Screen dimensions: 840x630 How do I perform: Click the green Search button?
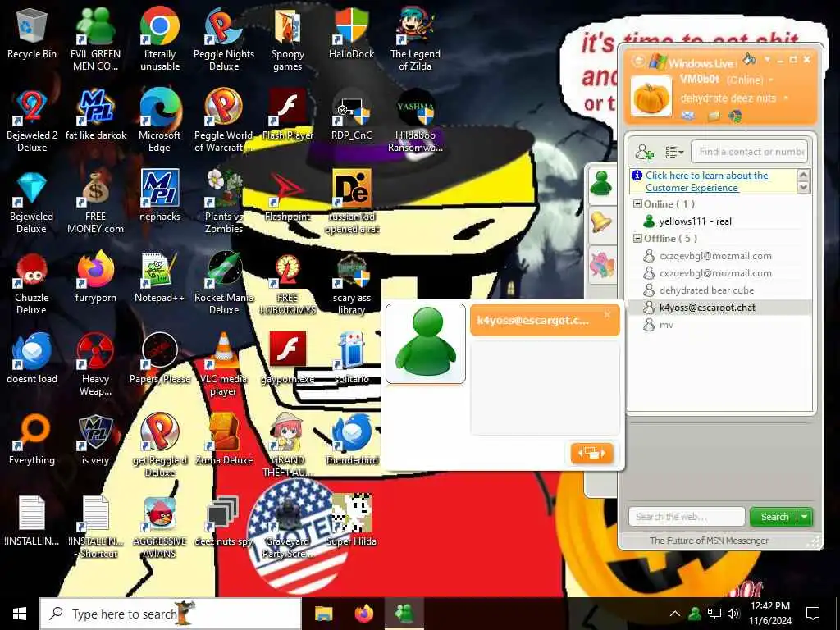coord(774,517)
